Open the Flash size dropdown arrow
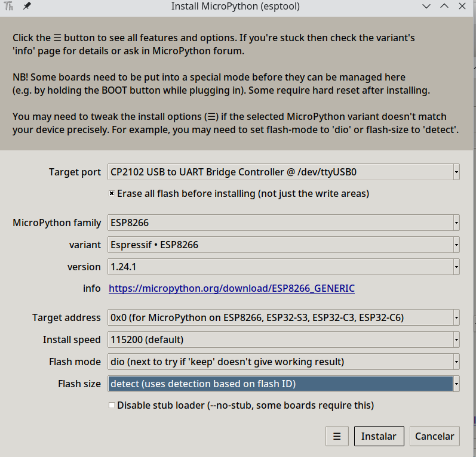This screenshot has height=457, width=476. tap(456, 384)
